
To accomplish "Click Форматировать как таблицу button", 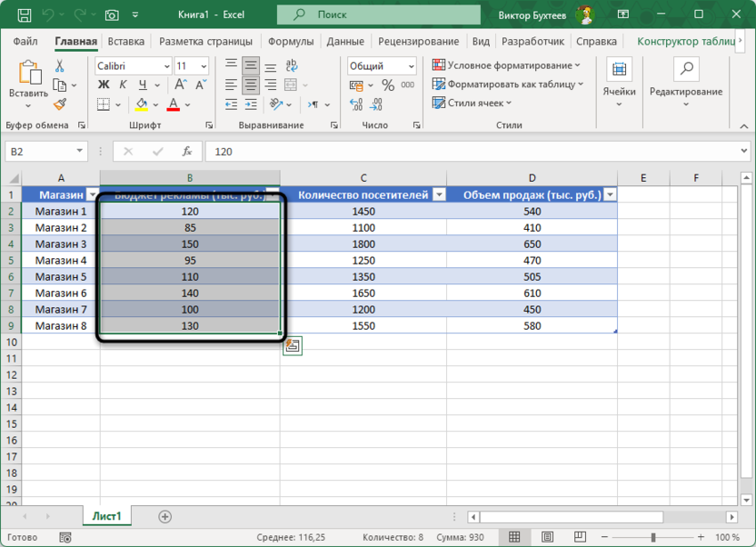I will 508,85.
